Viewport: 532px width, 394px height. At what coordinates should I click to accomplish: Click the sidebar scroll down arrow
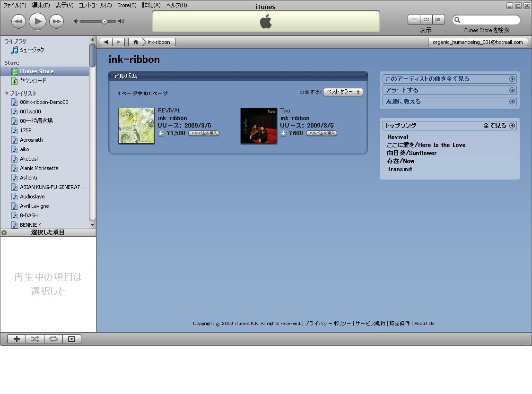click(x=92, y=225)
